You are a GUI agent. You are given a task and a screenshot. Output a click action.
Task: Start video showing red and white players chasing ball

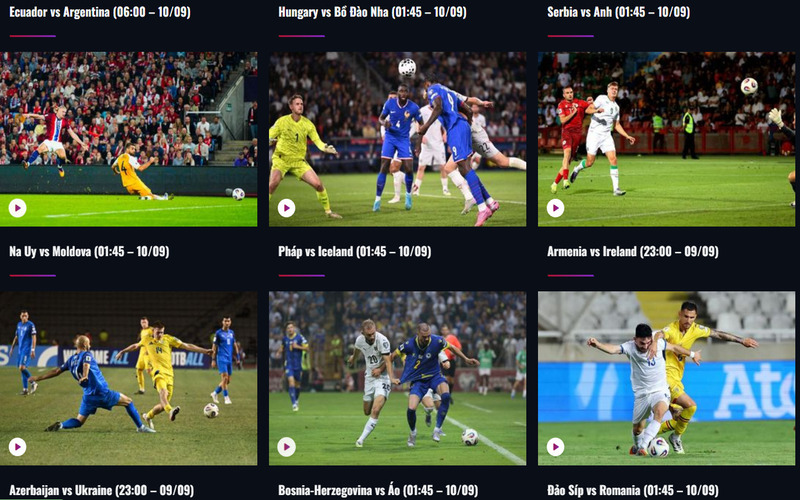point(555,208)
